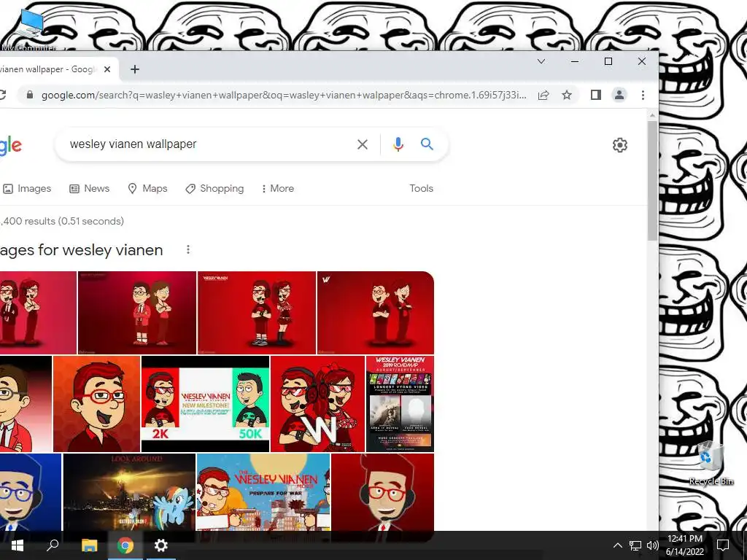Maximize the Chrome window
The height and width of the screenshot is (560, 747).
(608, 61)
